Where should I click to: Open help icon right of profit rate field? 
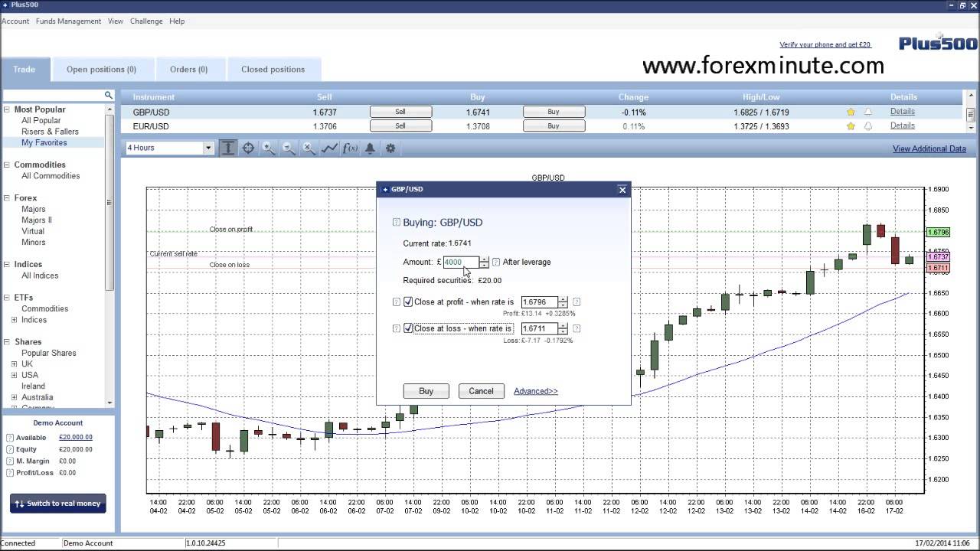pyautogui.click(x=577, y=302)
